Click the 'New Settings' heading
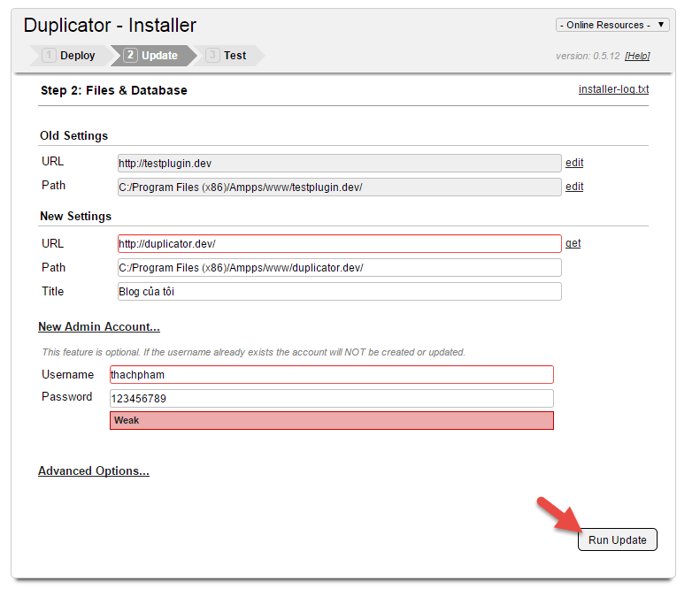700x589 pixels. pos(75,216)
